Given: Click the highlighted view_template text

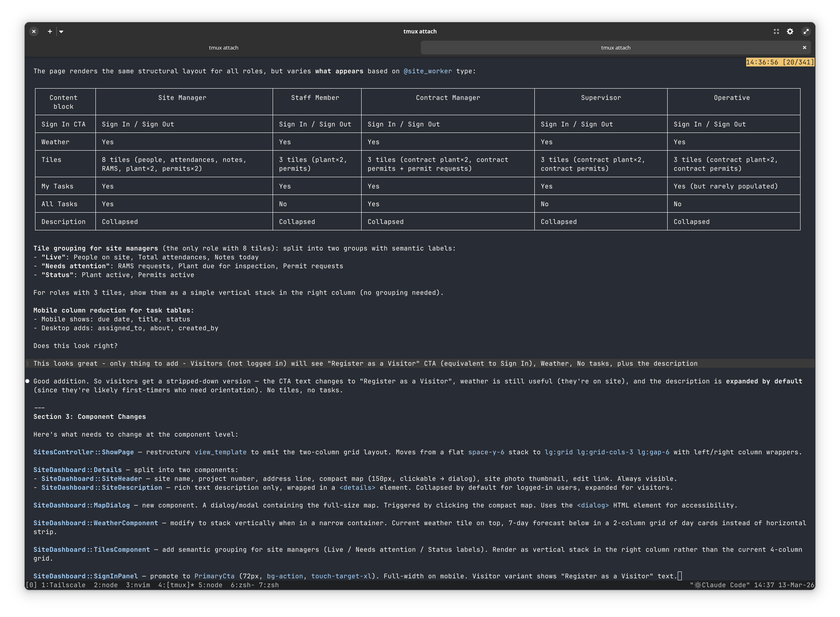Looking at the screenshot, I should pos(220,452).
